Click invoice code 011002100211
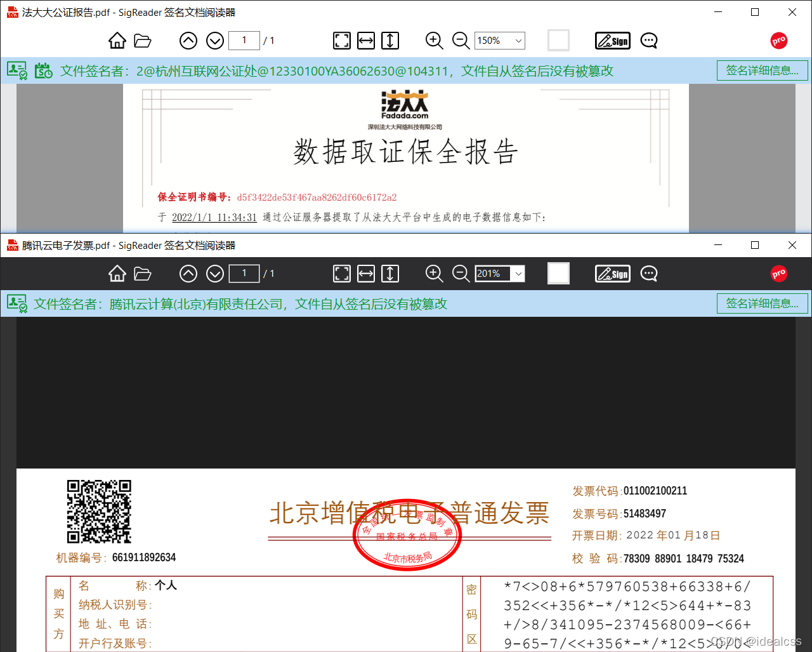Viewport: 812px width, 652px height. coord(655,491)
